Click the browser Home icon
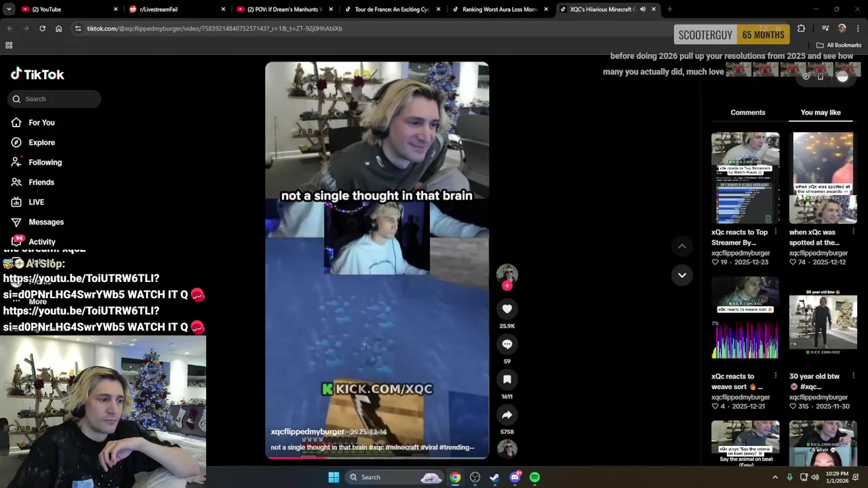 [58, 28]
